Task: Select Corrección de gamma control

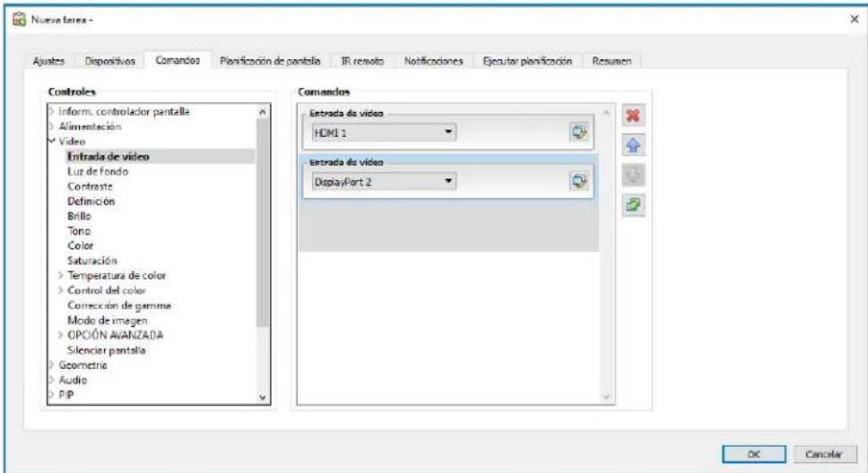Action: point(119,305)
